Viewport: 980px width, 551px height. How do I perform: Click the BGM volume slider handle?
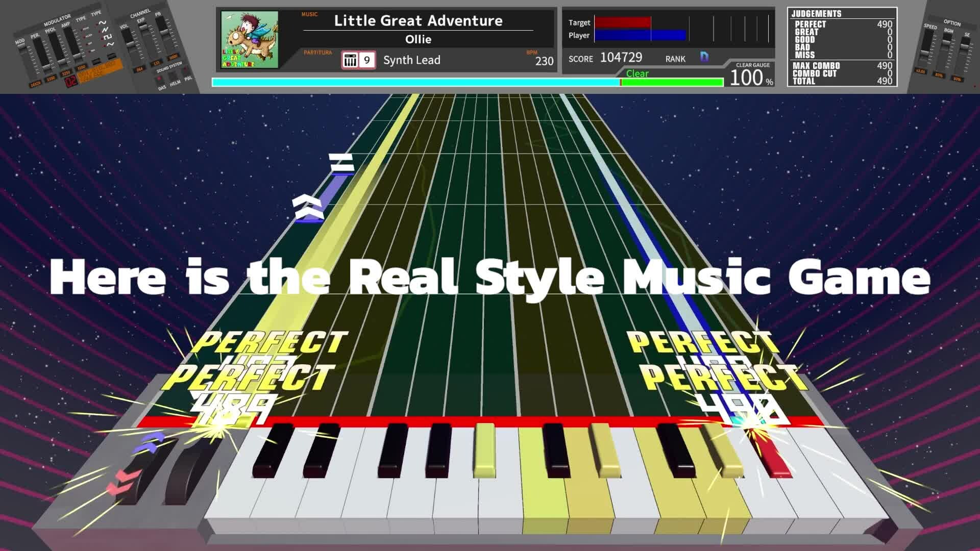click(946, 42)
